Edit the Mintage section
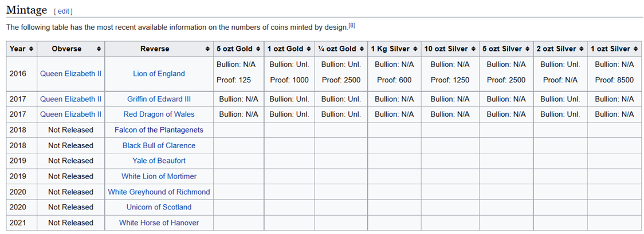The height and width of the screenshot is (234, 644). [64, 11]
